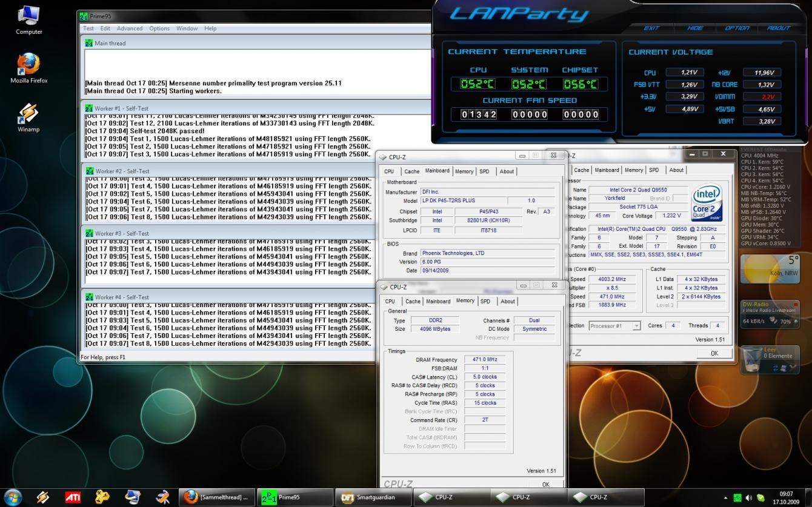Open the volume speaker tray icon
Viewport: 812px width, 507px height.
(x=749, y=498)
